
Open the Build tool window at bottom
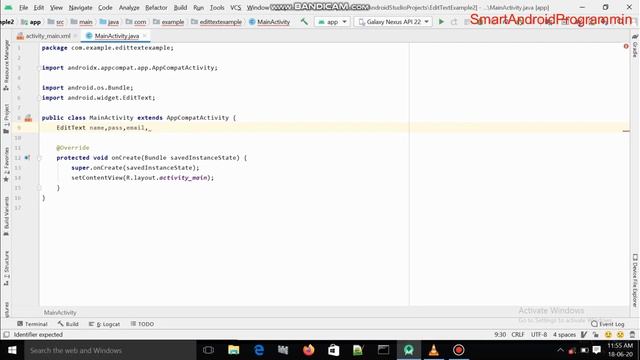(x=68, y=324)
